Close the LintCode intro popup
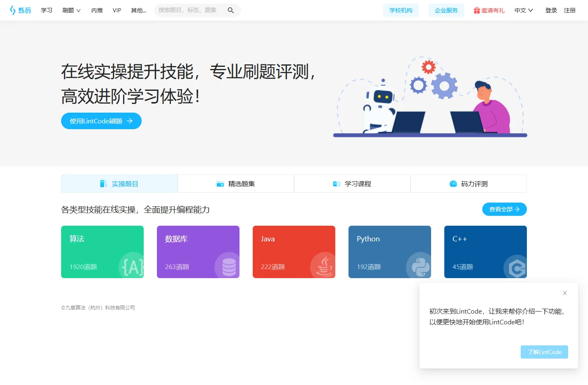The height and width of the screenshot is (385, 588). (x=565, y=293)
